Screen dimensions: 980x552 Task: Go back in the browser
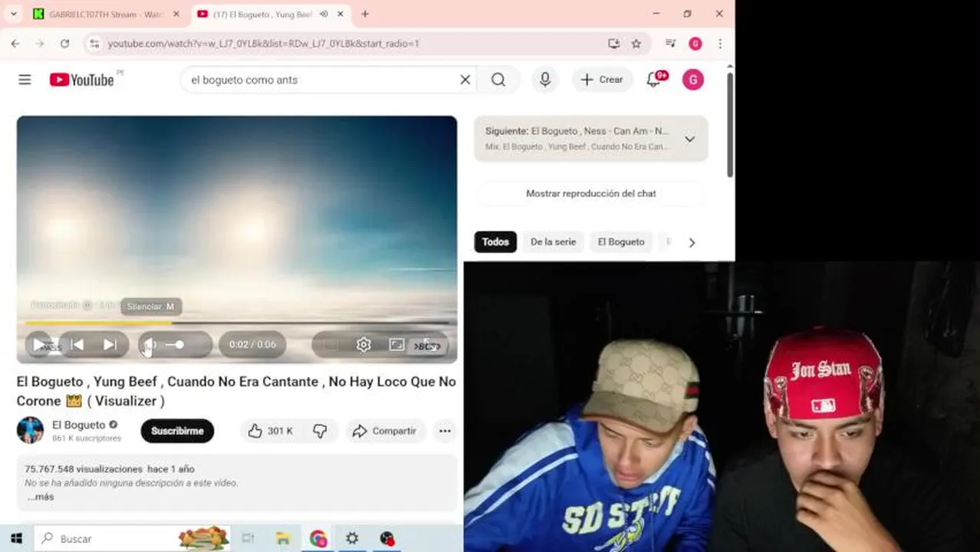[x=15, y=44]
